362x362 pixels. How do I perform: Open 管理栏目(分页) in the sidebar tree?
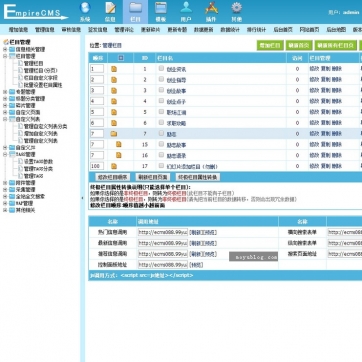[x=41, y=71]
